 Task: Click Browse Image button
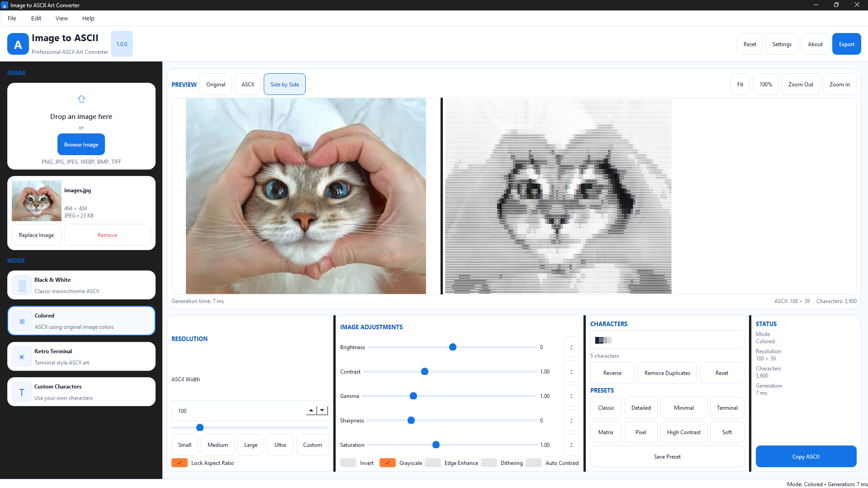coord(81,145)
